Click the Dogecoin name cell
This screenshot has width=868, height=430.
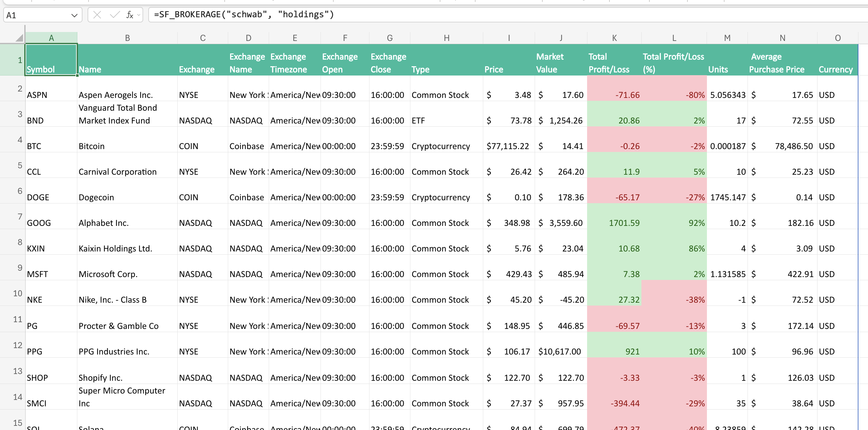128,191
